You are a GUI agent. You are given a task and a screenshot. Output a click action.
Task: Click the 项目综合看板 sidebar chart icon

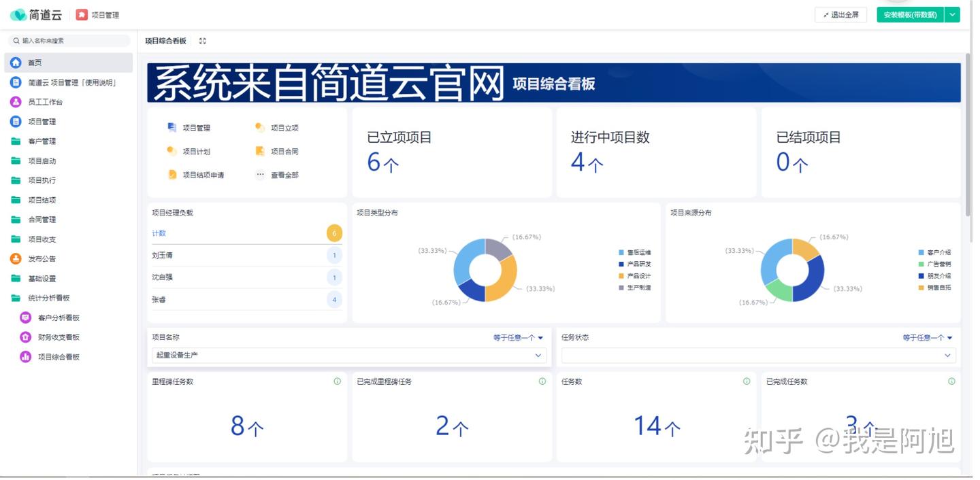tap(25, 357)
